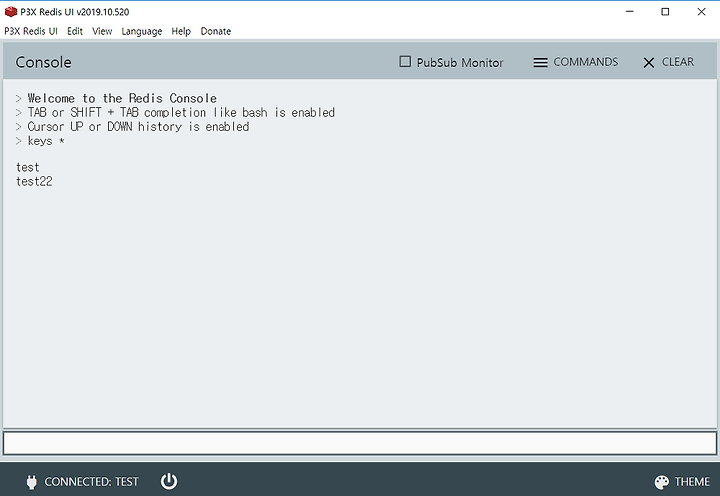This screenshot has height=496, width=720.
Task: Maximize the P3X Redis UI window
Action: (x=665, y=11)
